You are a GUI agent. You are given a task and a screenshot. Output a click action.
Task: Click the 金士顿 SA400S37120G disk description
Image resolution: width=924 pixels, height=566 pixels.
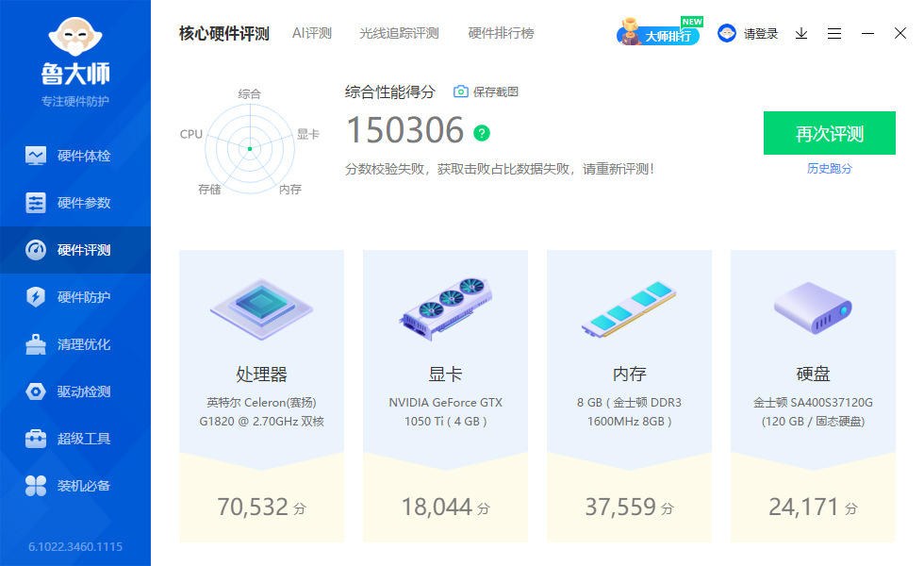(x=813, y=411)
